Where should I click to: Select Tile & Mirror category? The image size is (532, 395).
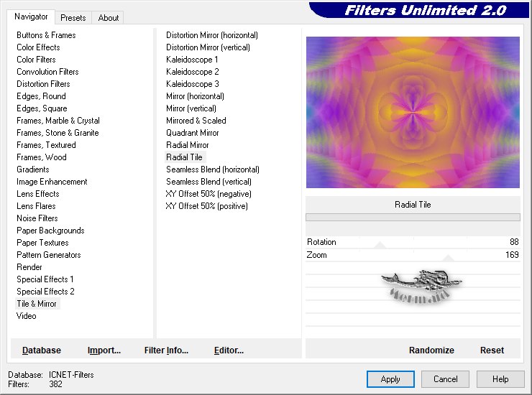(37, 304)
